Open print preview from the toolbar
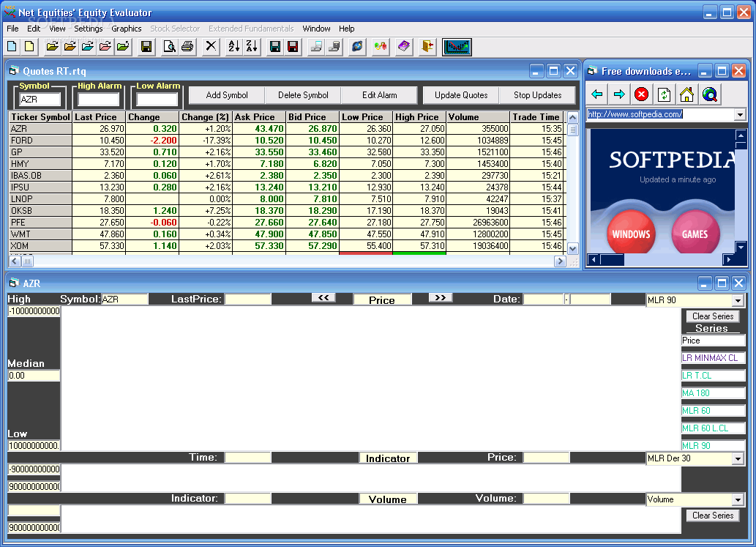Screen dimensions: 756x547 tap(169, 47)
